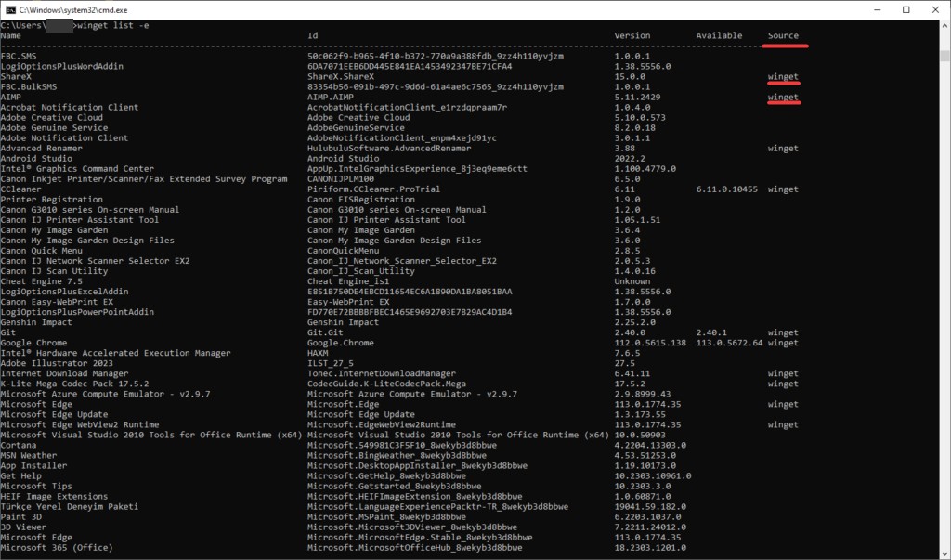The width and height of the screenshot is (951, 560).
Task: Click the Available column header
Action: (721, 36)
